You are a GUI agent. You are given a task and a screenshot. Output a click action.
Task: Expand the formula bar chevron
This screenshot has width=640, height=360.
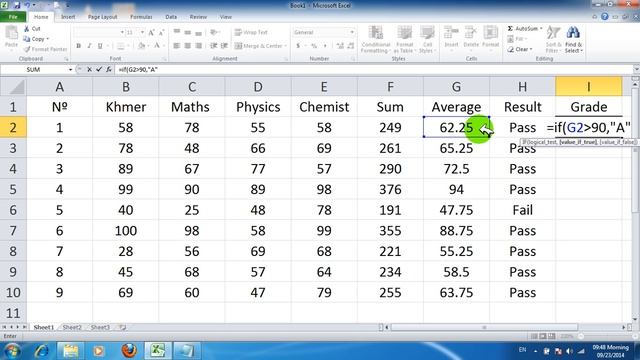(x=636, y=70)
